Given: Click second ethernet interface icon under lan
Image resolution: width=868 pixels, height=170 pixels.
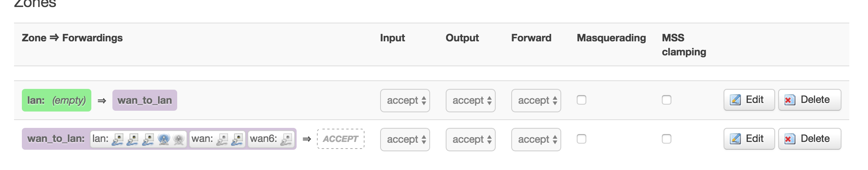Looking at the screenshot, I should (x=132, y=139).
